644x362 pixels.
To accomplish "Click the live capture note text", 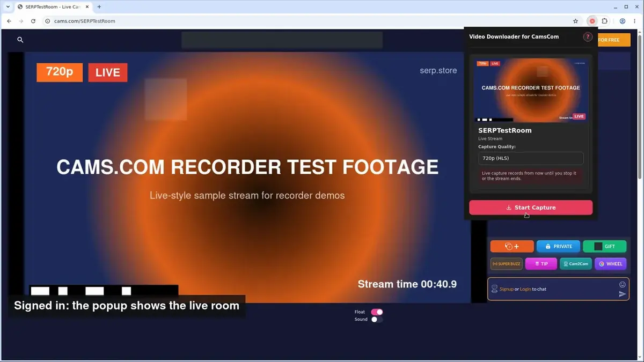I will click(x=530, y=176).
